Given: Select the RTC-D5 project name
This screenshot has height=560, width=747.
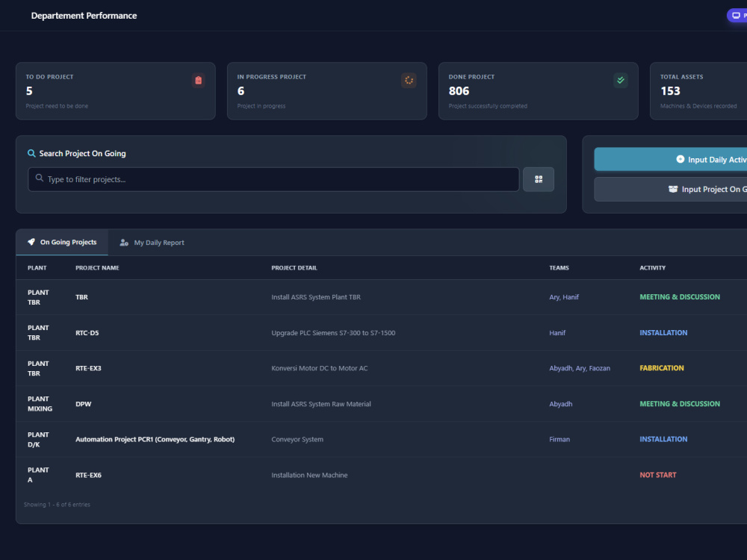Looking at the screenshot, I should tap(87, 333).
